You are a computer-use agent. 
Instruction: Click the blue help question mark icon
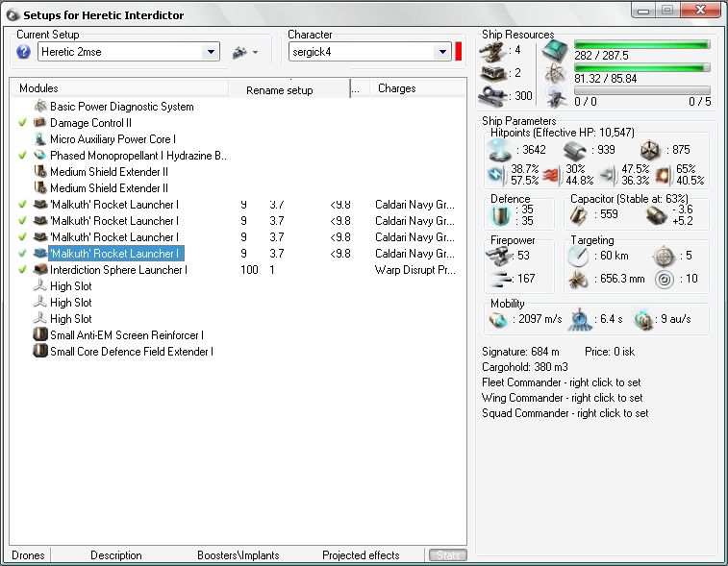[24, 52]
